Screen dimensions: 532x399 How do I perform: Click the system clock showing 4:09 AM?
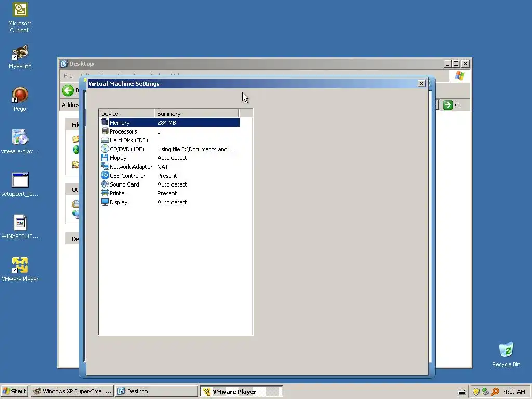(x=514, y=392)
